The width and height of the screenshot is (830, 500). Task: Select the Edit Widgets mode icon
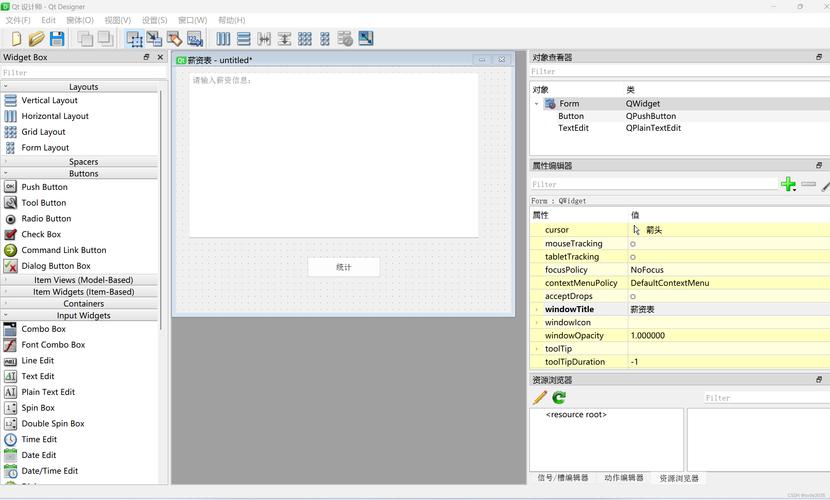click(x=134, y=39)
